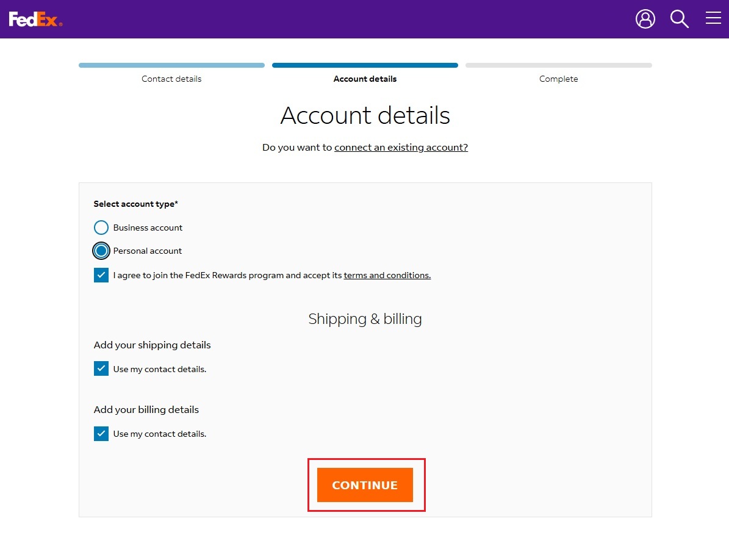Toggle billing details Use my contact details checkbox

tap(101, 434)
